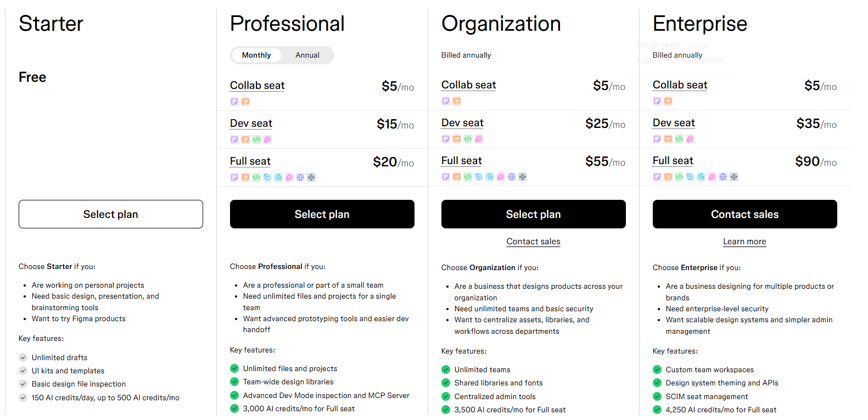Image resolution: width=868 pixels, height=420 pixels.
Task: Select the Figma Buzz megaphone icon under Organization Dev seat
Action: tap(479, 139)
